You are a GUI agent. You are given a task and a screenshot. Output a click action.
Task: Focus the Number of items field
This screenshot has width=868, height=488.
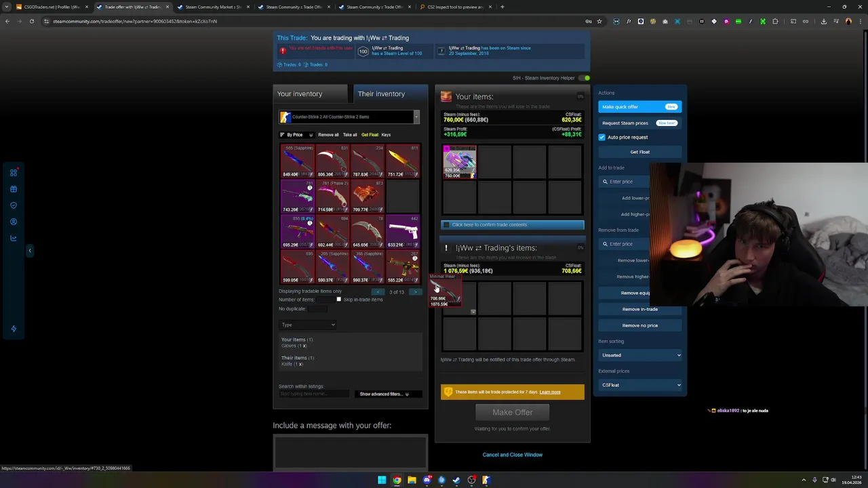click(326, 300)
